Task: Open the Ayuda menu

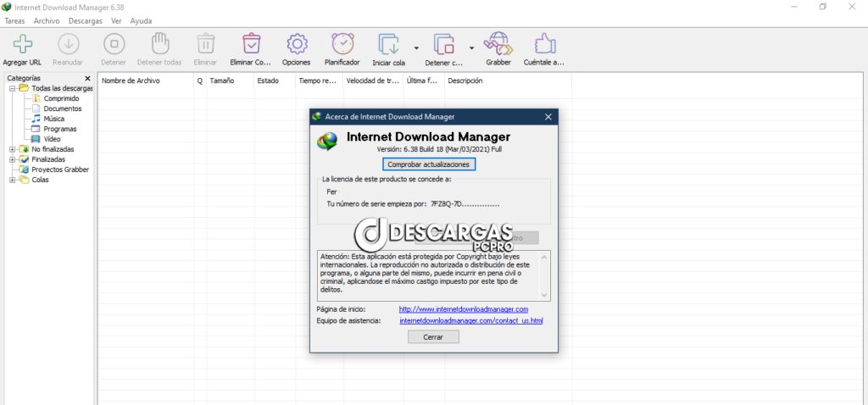Action: pos(142,19)
